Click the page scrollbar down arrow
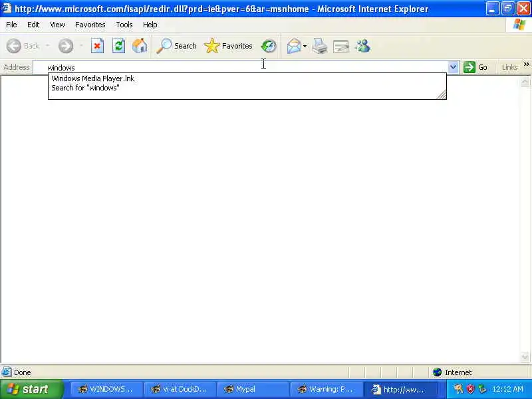Viewport: 532px width, 399px height. pos(525,357)
